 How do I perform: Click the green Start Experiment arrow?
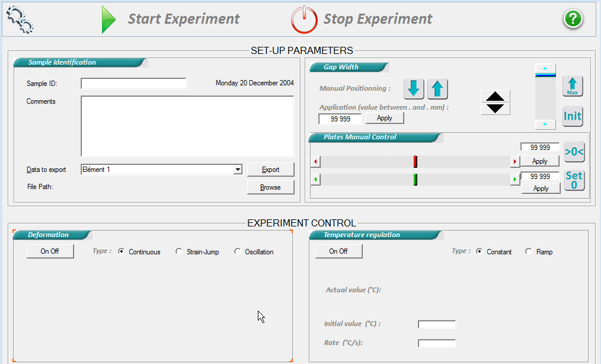(x=108, y=19)
